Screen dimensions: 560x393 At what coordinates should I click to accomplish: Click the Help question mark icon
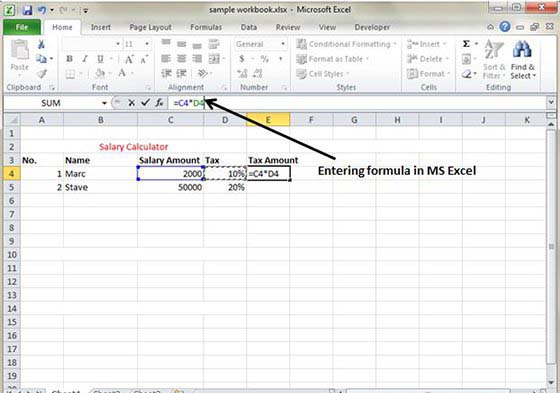505,26
